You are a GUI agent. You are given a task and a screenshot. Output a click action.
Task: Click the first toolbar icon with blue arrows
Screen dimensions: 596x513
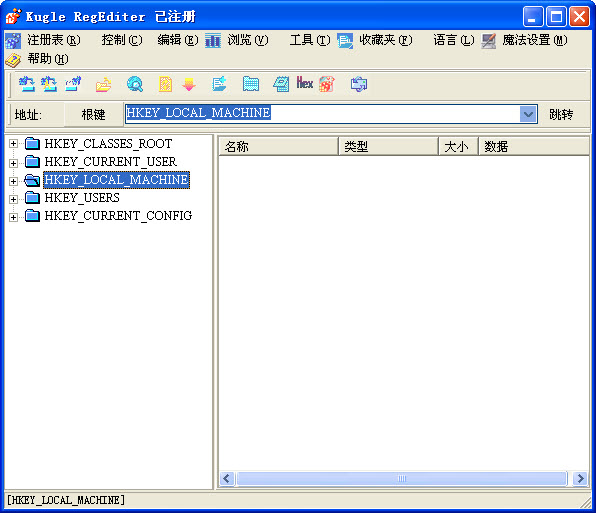(27, 84)
